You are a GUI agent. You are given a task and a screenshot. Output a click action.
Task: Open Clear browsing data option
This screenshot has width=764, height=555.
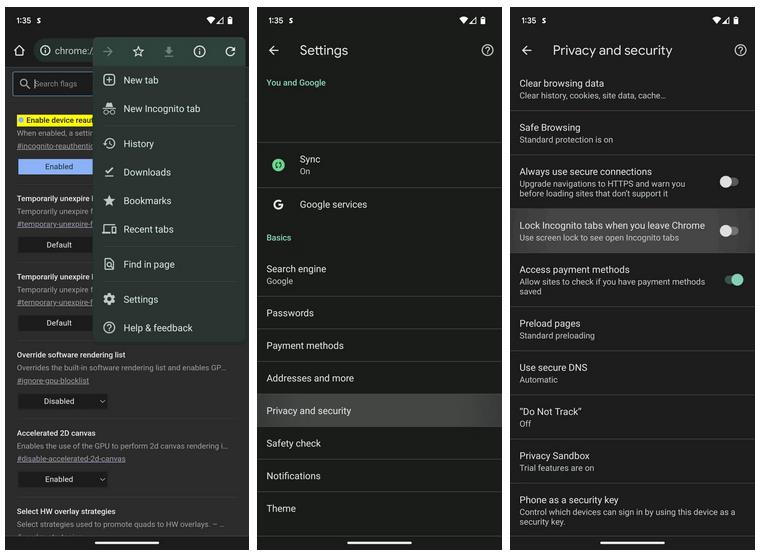632,89
